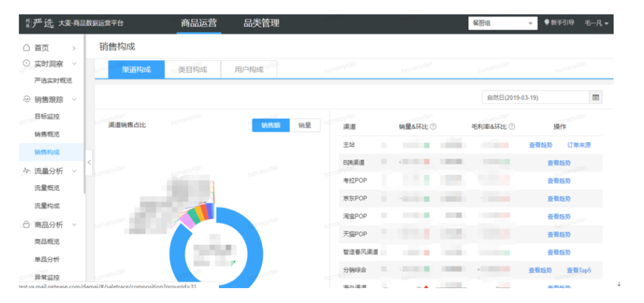
Task: Click the help icon beside 毛利率&环比
Action: point(512,127)
